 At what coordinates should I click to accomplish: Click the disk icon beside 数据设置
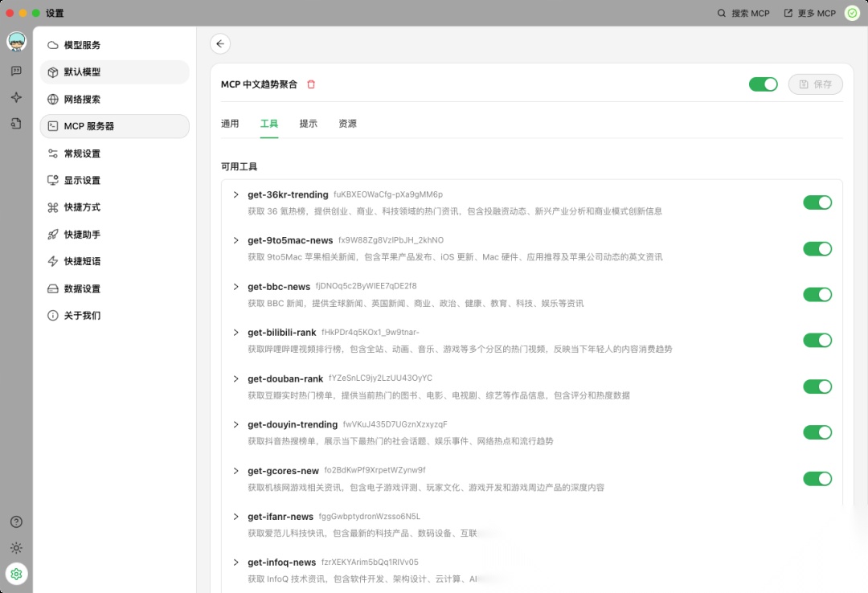point(52,288)
